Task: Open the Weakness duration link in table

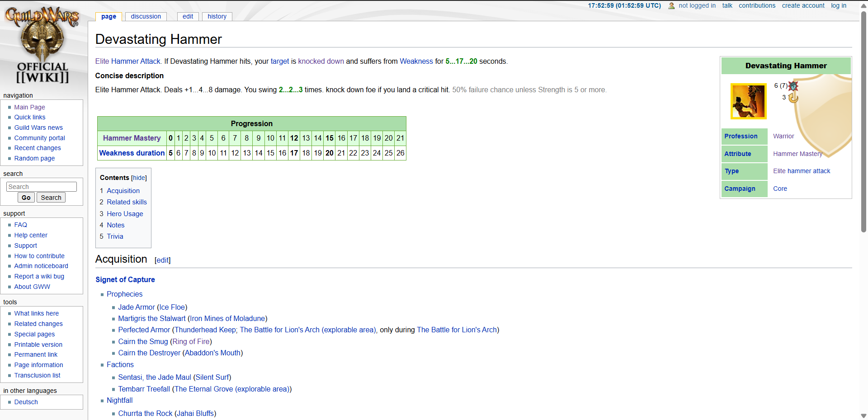Action: point(132,153)
